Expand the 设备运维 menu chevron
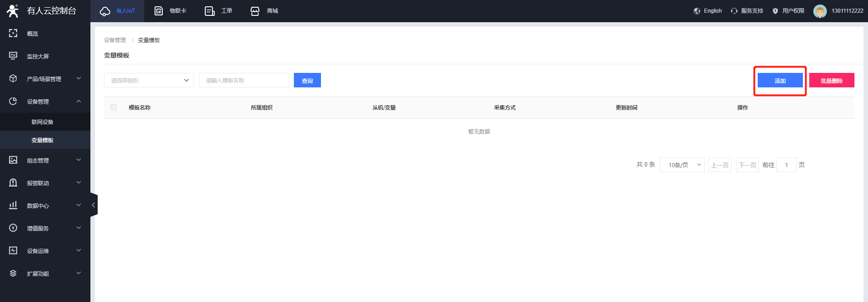The image size is (868, 302). pos(79,250)
